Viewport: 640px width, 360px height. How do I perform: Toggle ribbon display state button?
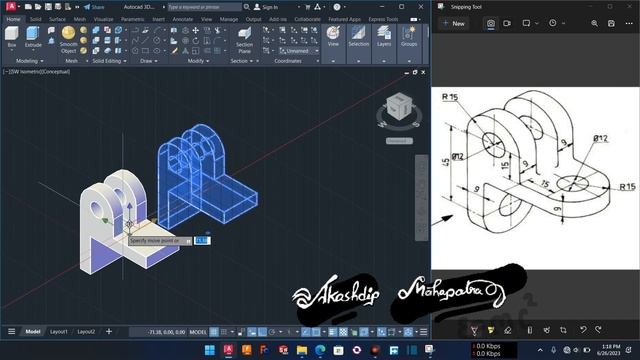413,19
